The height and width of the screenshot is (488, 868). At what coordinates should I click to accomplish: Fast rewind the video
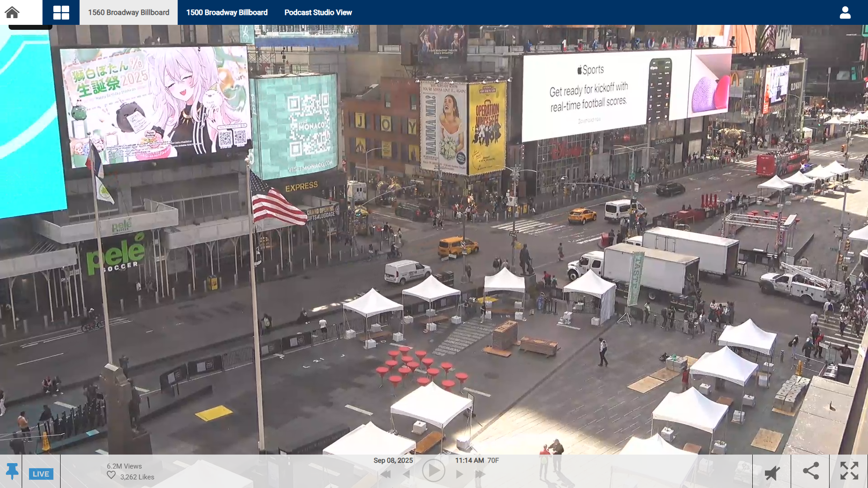click(x=386, y=474)
